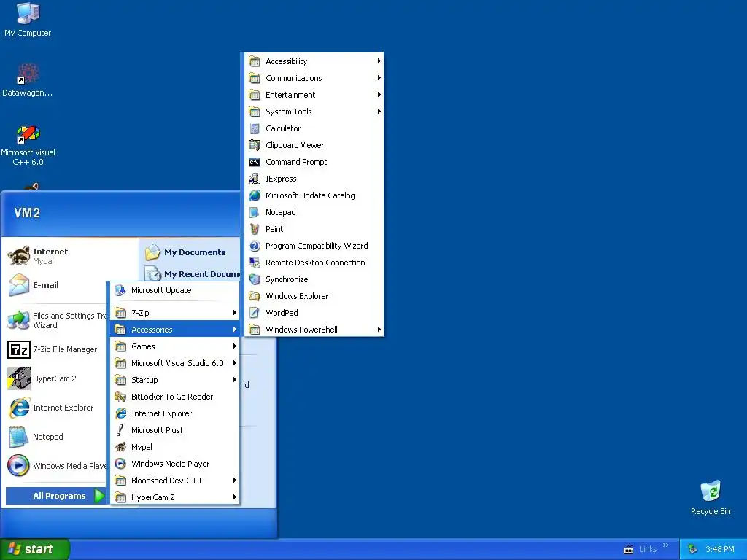The width and height of the screenshot is (747, 560).
Task: Open BitLocker To Go Reader icon
Action: pos(120,397)
